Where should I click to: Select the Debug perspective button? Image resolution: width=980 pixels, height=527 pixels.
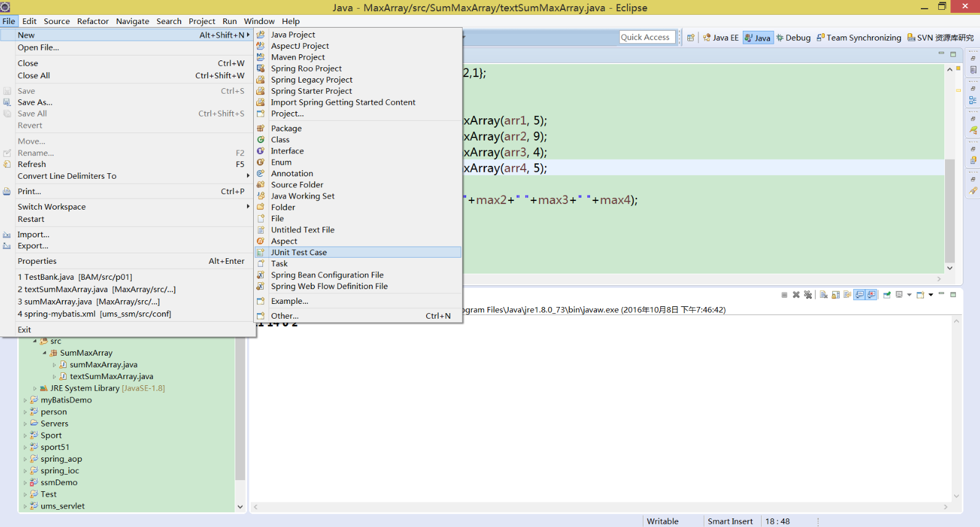pyautogui.click(x=793, y=38)
